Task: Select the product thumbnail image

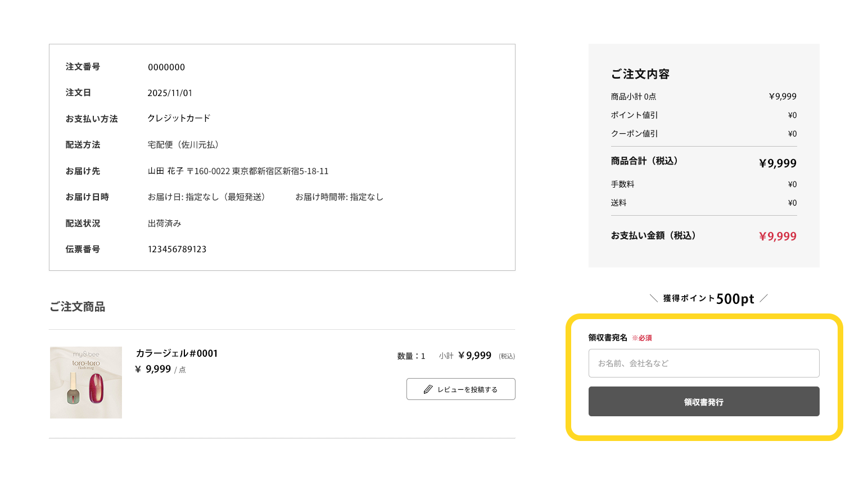Action: tap(85, 383)
